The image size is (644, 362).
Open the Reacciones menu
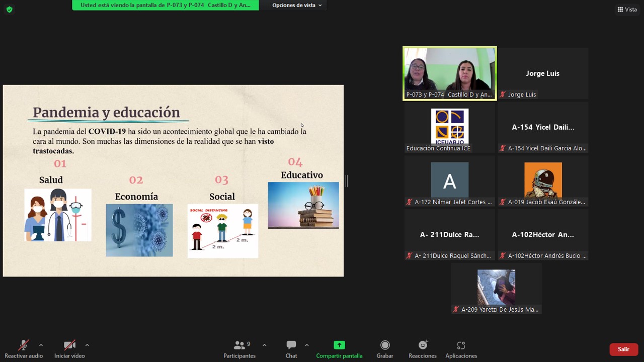tap(423, 349)
